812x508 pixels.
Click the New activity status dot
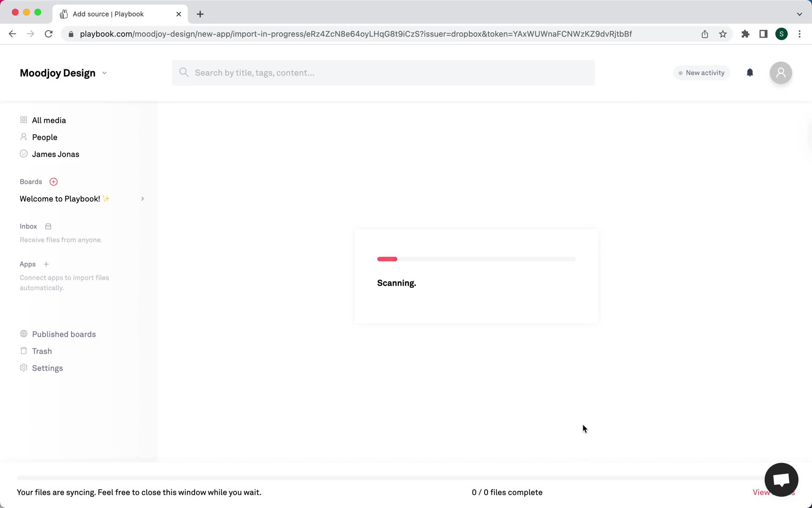click(x=680, y=72)
